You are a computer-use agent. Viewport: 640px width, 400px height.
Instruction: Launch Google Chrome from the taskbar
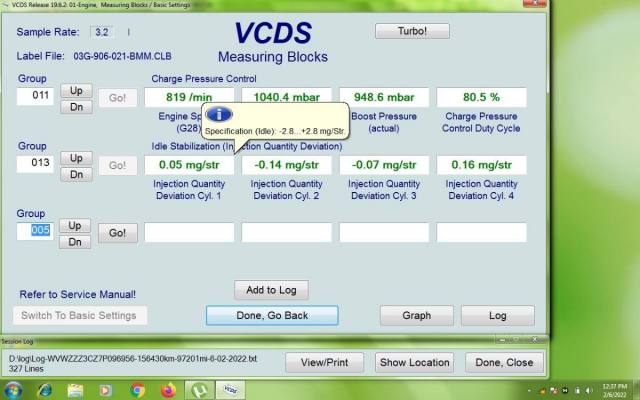click(138, 389)
